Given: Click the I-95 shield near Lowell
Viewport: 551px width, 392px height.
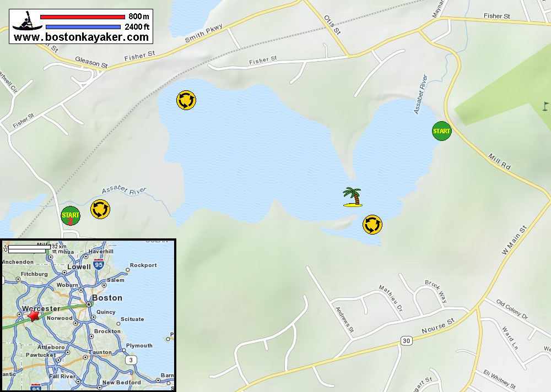Looking at the screenshot, I should click(x=99, y=264).
